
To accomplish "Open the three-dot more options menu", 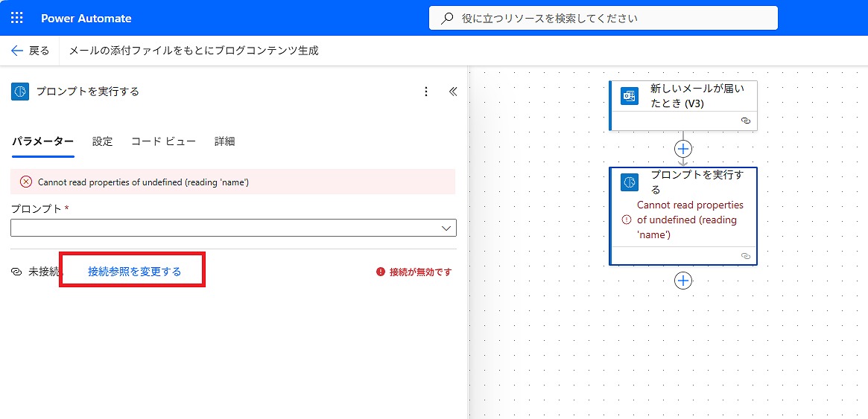I will 426,92.
